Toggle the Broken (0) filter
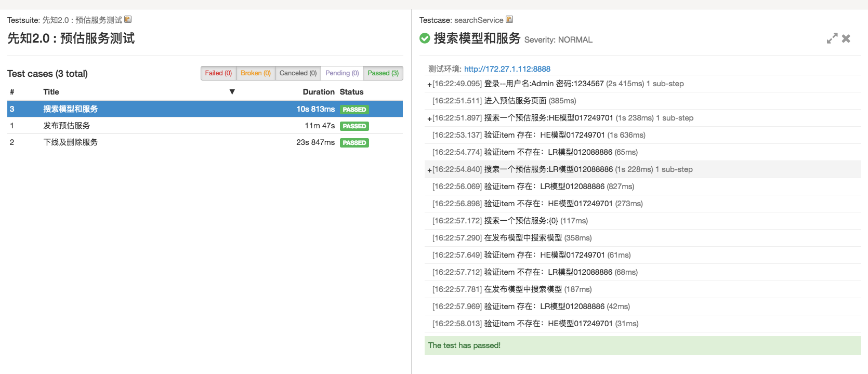Image resolution: width=868 pixels, height=374 pixels. [255, 73]
